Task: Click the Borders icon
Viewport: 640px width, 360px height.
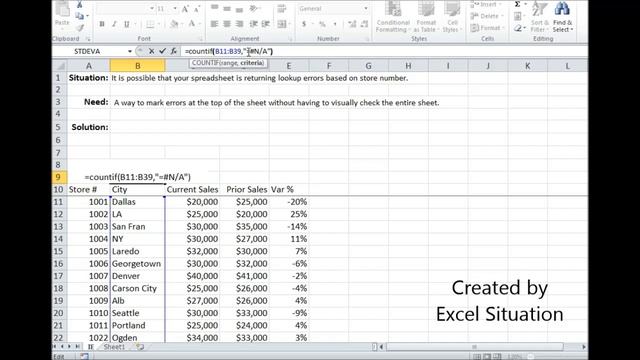Action: pyautogui.click(x=150, y=24)
